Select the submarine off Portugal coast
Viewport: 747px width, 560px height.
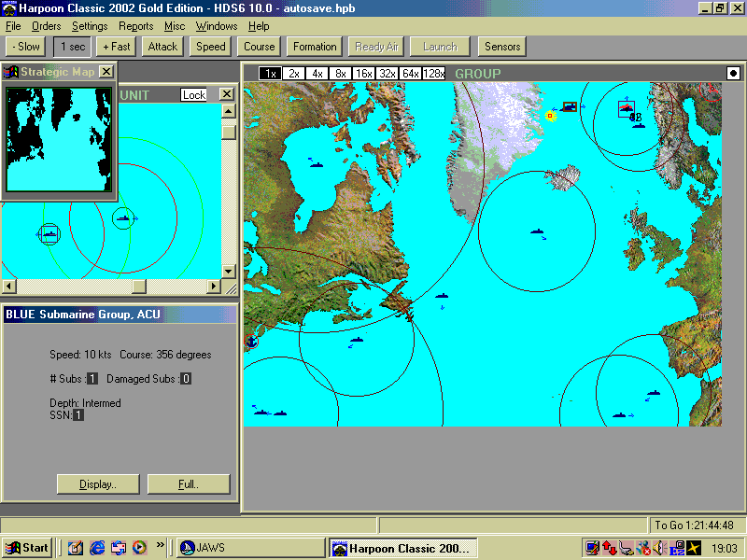click(x=653, y=393)
